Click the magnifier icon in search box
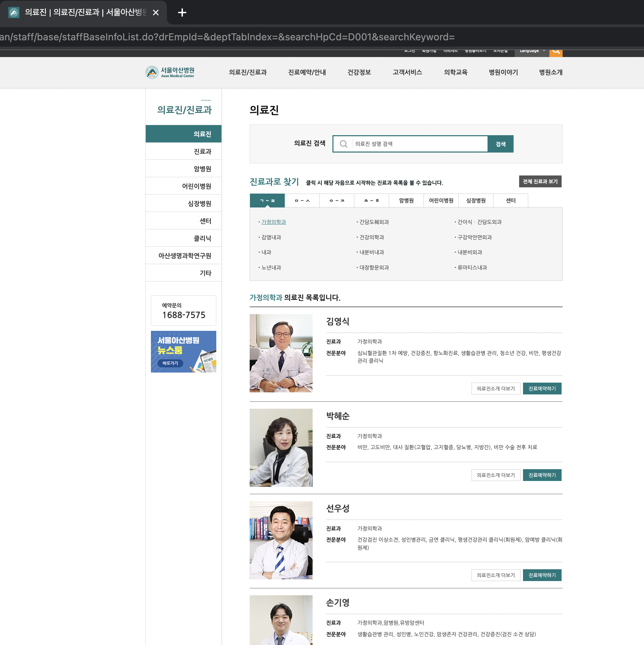 click(344, 144)
